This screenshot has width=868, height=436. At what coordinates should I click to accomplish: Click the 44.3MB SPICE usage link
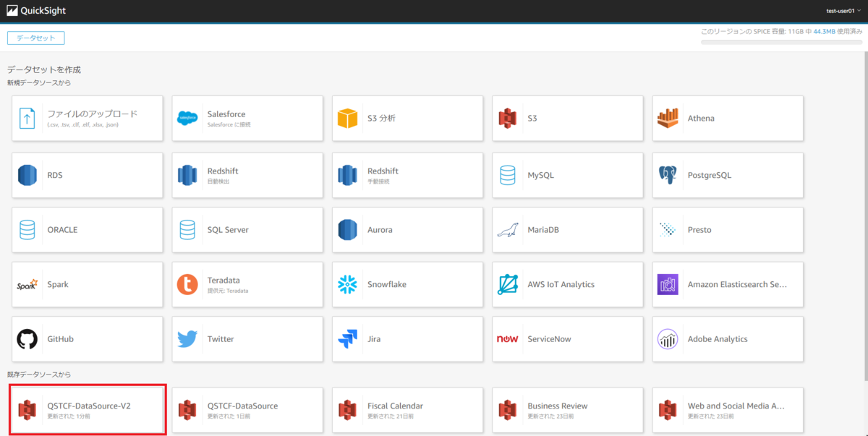coord(825,32)
